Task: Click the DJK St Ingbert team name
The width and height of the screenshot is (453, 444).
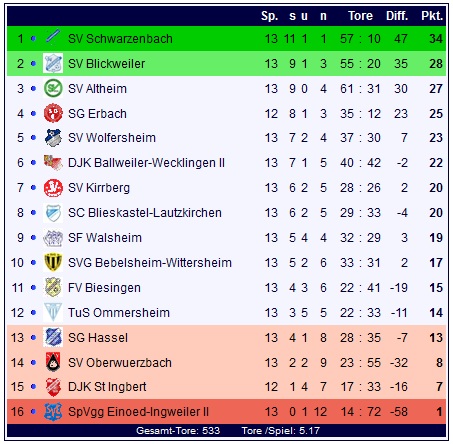Action: pos(107,387)
